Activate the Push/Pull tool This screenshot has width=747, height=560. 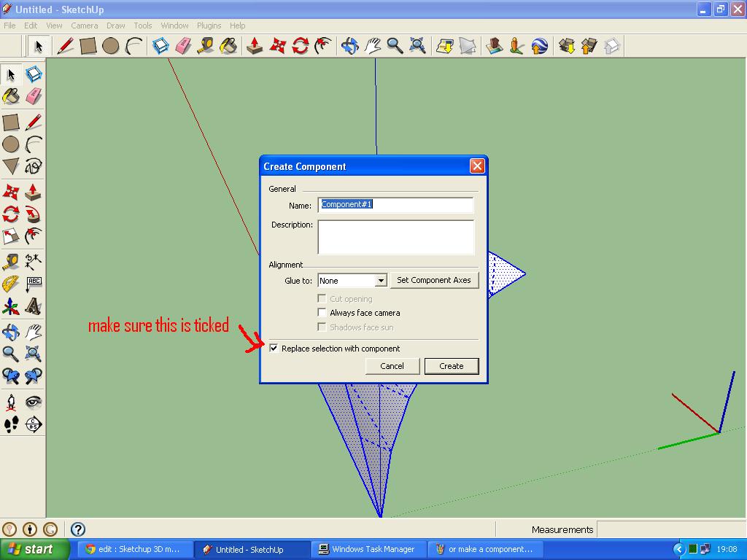[254, 45]
